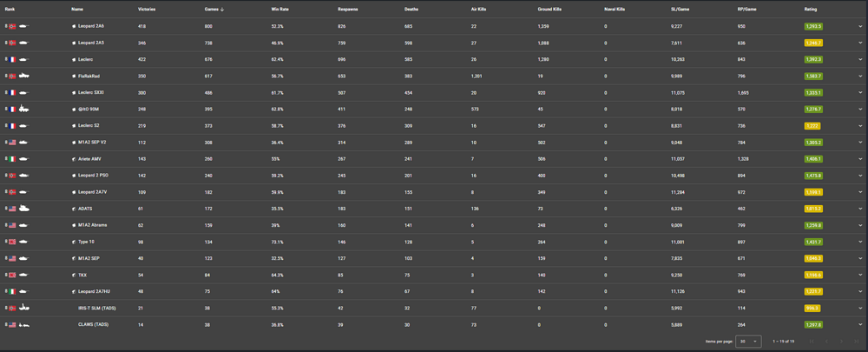Expand the FlaRakRad row details
Image resolution: width=868 pixels, height=352 pixels.
coord(860,76)
